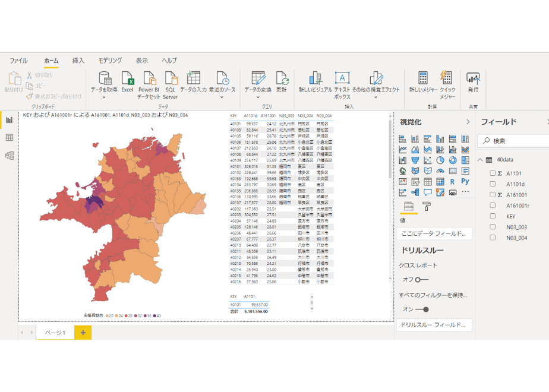The width and height of the screenshot is (549, 392).
Task: Click the 貼り付け paste button
Action: 14,82
